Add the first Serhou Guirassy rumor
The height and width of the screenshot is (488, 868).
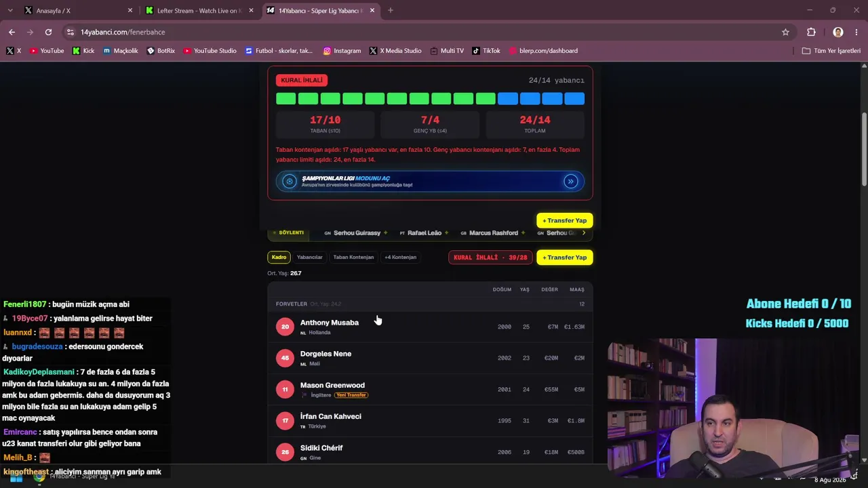pyautogui.click(x=385, y=233)
